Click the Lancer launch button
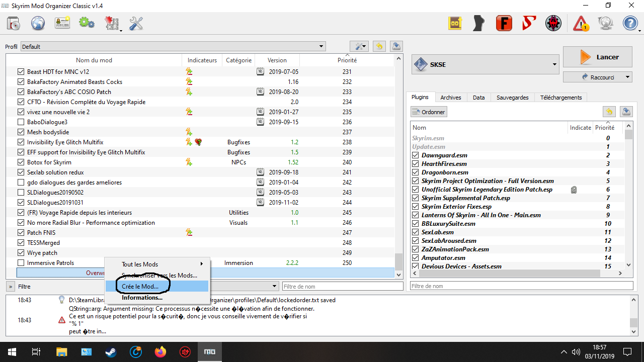The image size is (644, 362). (597, 57)
